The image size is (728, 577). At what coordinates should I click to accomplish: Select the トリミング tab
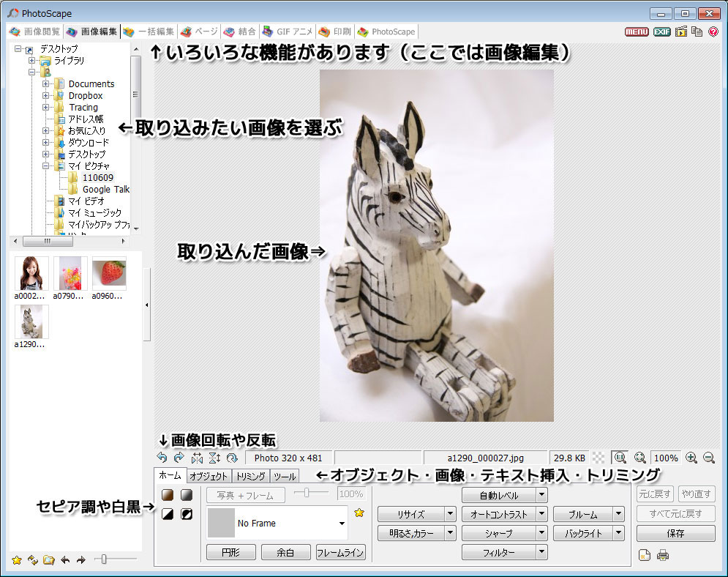coord(251,476)
